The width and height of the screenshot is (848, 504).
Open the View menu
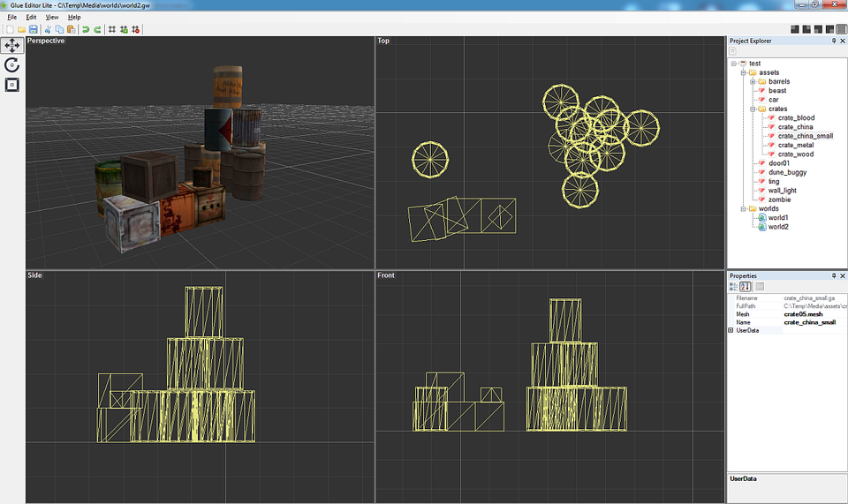pyautogui.click(x=52, y=17)
